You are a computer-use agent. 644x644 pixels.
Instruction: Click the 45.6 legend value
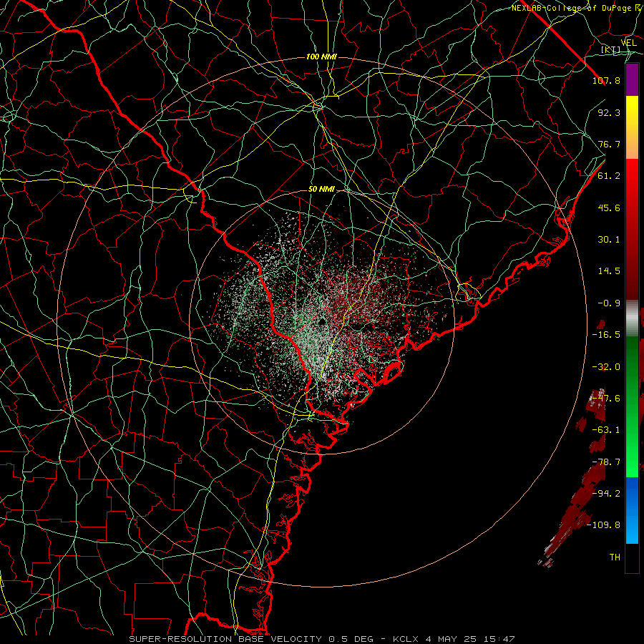click(x=609, y=208)
